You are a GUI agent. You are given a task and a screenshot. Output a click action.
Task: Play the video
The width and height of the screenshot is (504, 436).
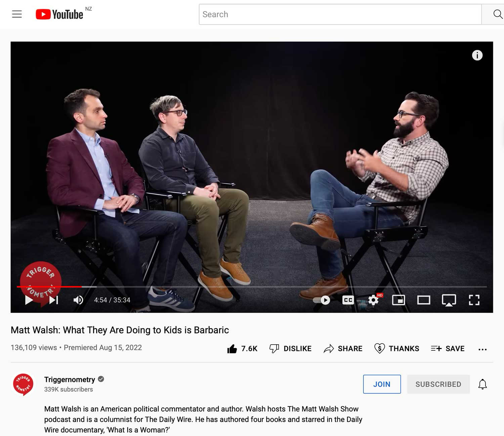point(29,300)
